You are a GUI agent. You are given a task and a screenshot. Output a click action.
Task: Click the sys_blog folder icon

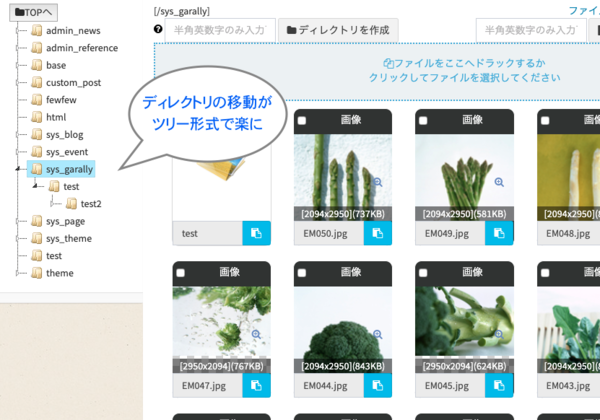pos(36,134)
